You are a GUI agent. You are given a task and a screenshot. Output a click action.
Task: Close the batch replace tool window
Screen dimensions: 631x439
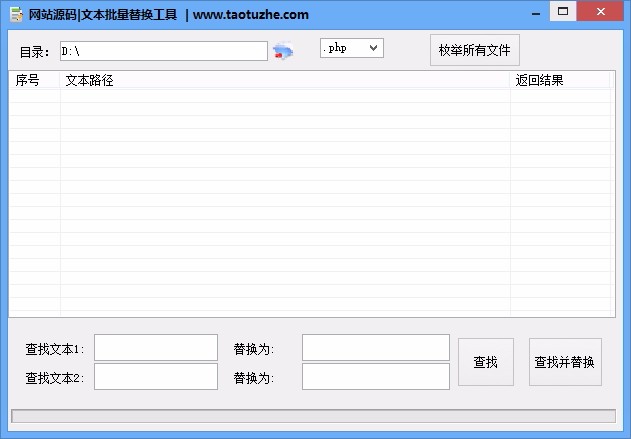[600, 11]
